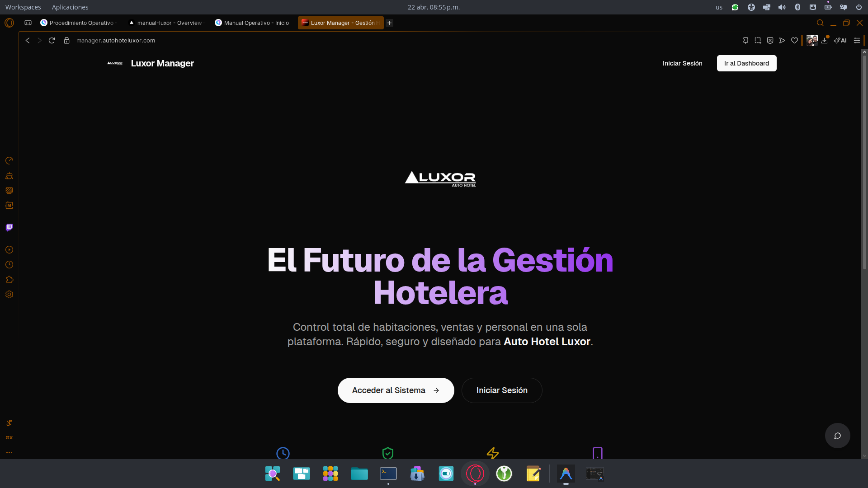The height and width of the screenshot is (488, 868).
Task: Switch to Manual Operativo - Inicio tab
Action: (252, 23)
